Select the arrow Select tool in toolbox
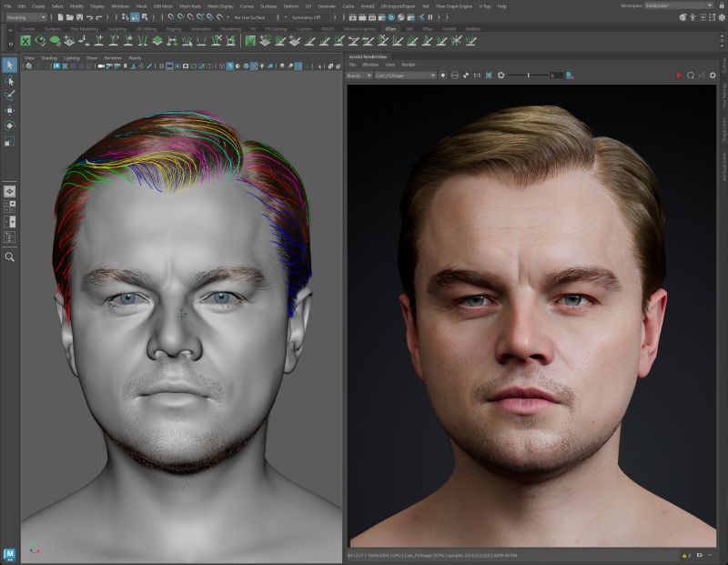 click(x=9, y=66)
